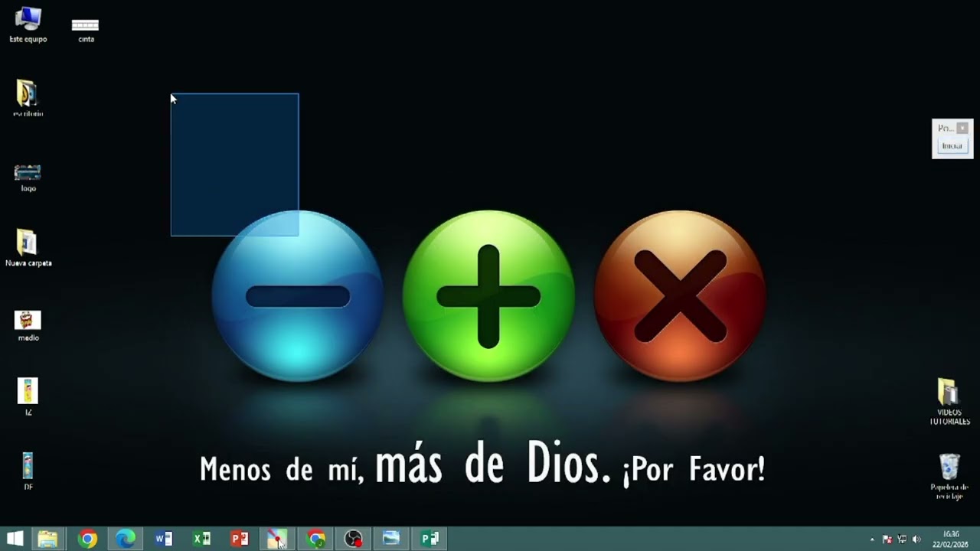Viewport: 980px width, 551px height.
Task: Open the volume speaker tray icon
Action: point(916,540)
